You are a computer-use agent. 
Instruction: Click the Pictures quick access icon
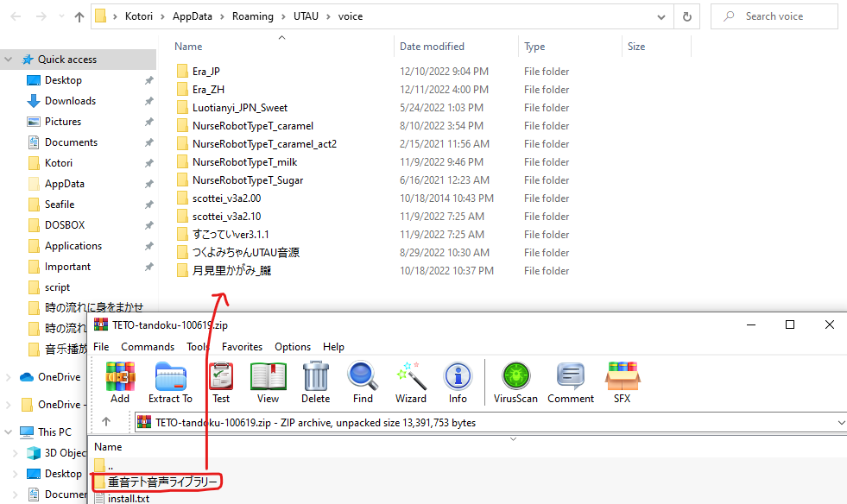coord(34,122)
